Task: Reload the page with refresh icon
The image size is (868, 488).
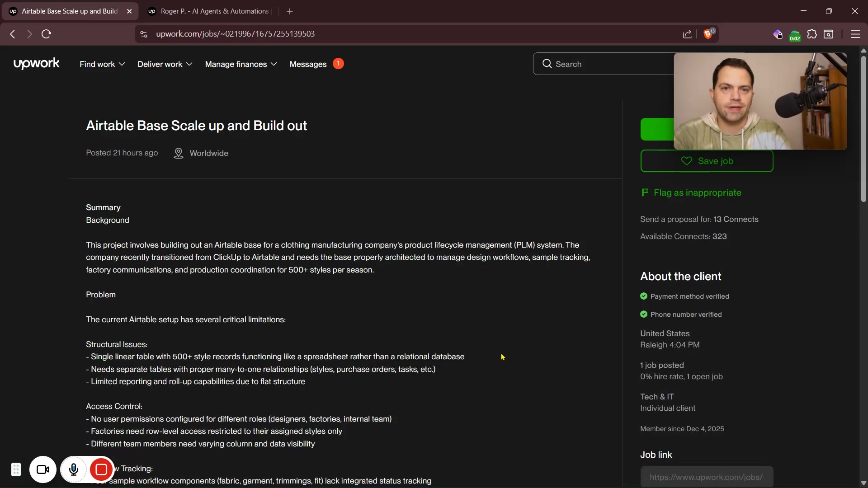Action: click(x=46, y=34)
